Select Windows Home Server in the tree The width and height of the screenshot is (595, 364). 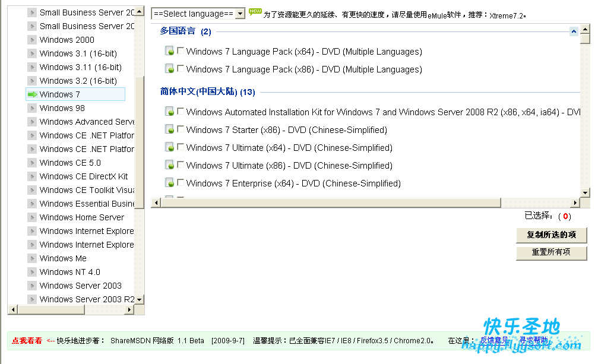81,217
